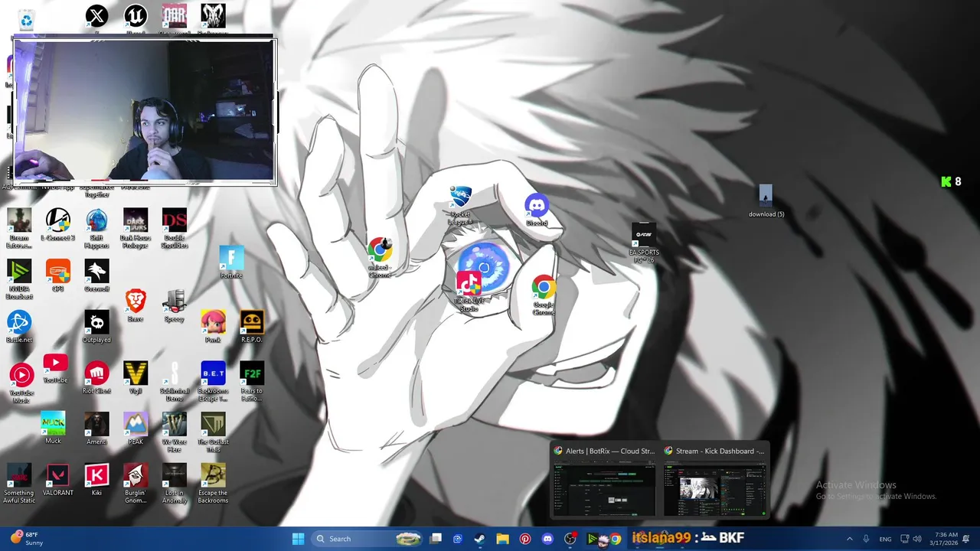The image size is (980, 551).
Task: Open the Windows Start menu
Action: tap(298, 539)
